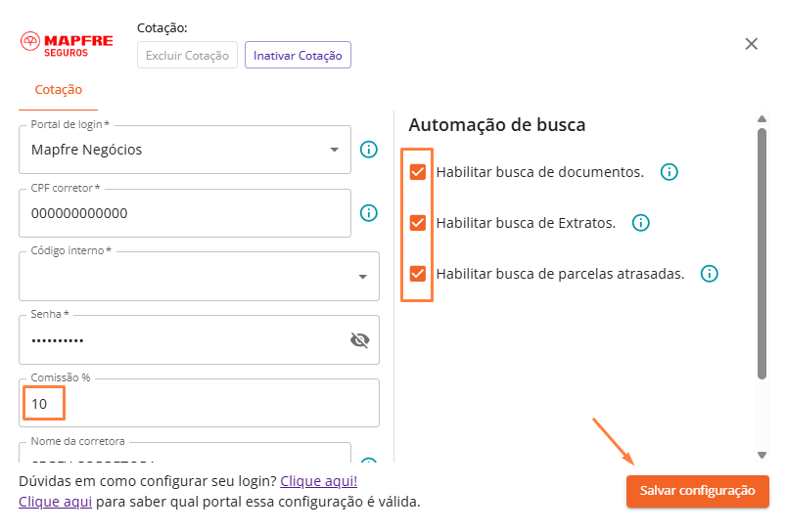Close the configuration dialog with X
Viewport: 786px width, 532px height.
click(x=752, y=44)
